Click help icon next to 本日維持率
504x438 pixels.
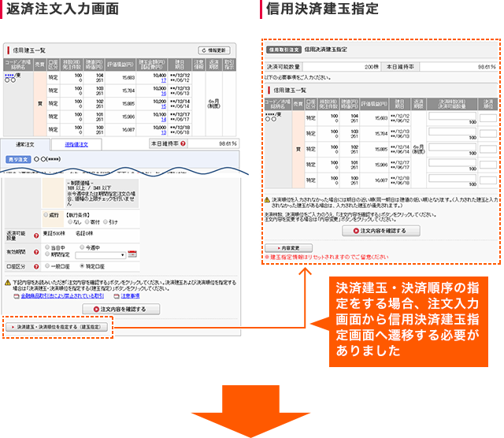[x=182, y=144]
